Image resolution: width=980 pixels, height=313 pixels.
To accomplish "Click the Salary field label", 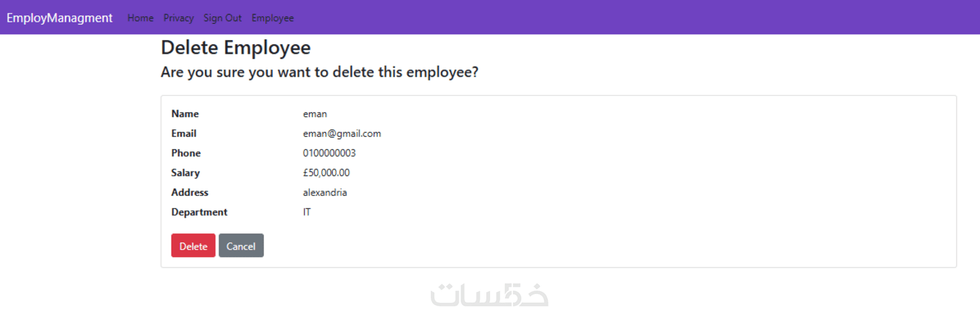I will pyautogui.click(x=185, y=173).
